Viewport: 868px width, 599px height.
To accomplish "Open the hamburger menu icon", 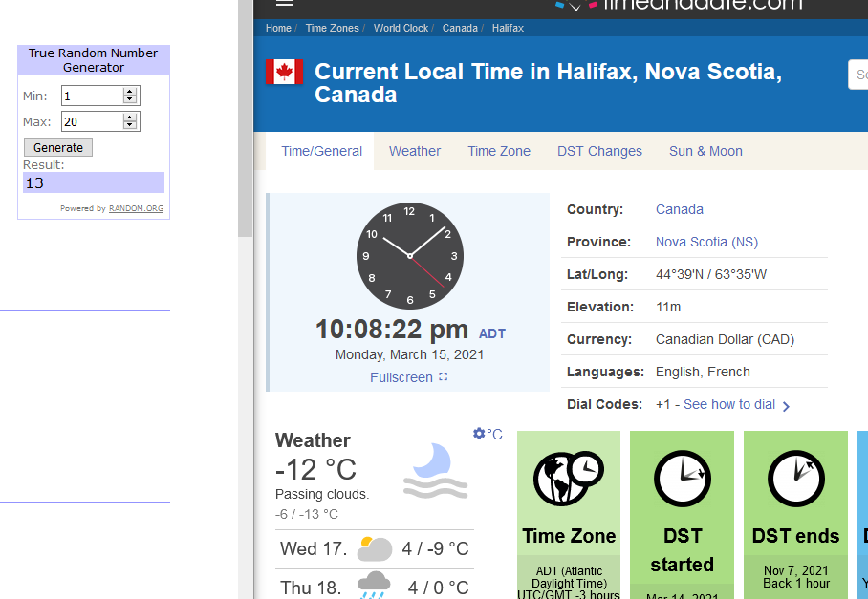I will point(285,2).
